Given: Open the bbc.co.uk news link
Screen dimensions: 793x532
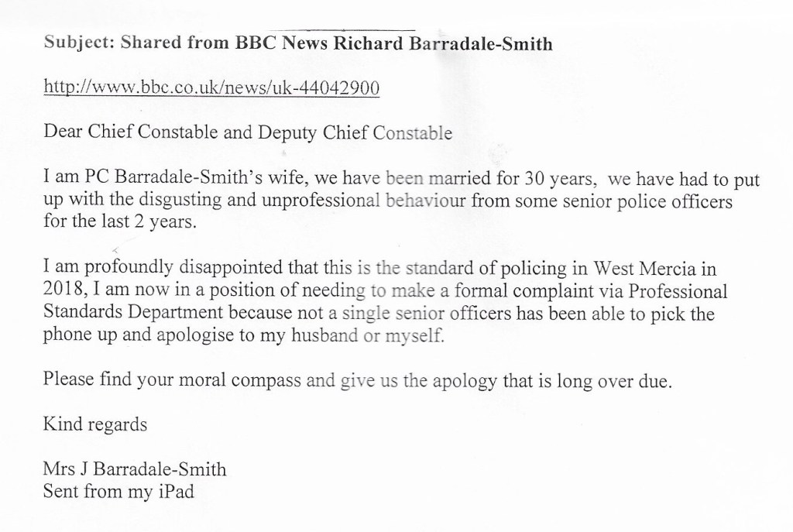Looking at the screenshot, I should (211, 89).
